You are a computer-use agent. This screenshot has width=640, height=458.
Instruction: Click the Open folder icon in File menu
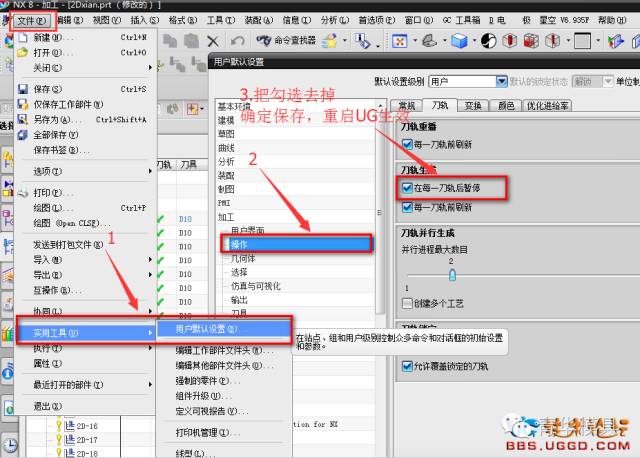tap(23, 53)
